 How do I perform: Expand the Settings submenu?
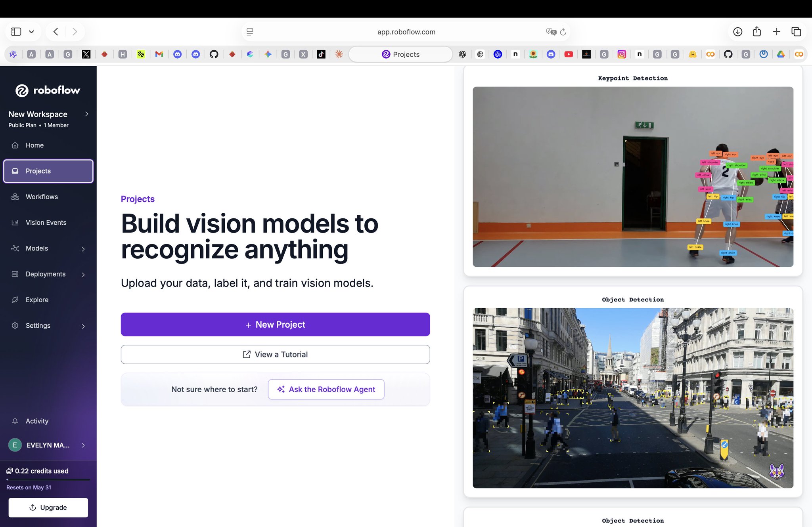point(83,326)
